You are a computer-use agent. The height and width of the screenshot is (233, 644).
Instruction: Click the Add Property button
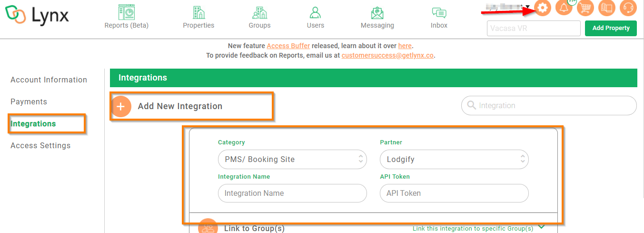click(x=611, y=28)
